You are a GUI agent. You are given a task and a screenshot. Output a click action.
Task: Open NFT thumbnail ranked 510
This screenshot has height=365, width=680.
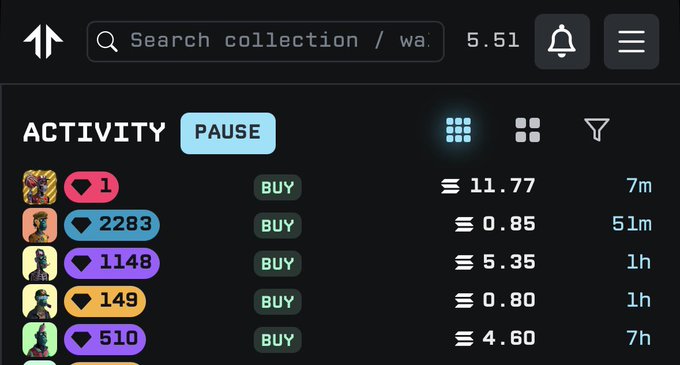click(x=39, y=339)
